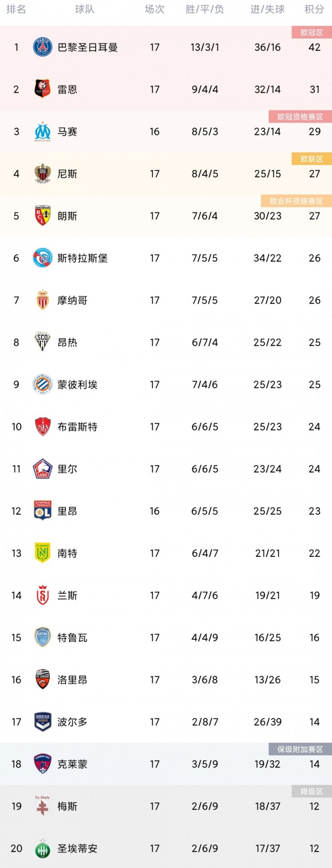Open team name 巴黎圣日耳曼
This screenshot has height=868, width=332.
pos(88,47)
